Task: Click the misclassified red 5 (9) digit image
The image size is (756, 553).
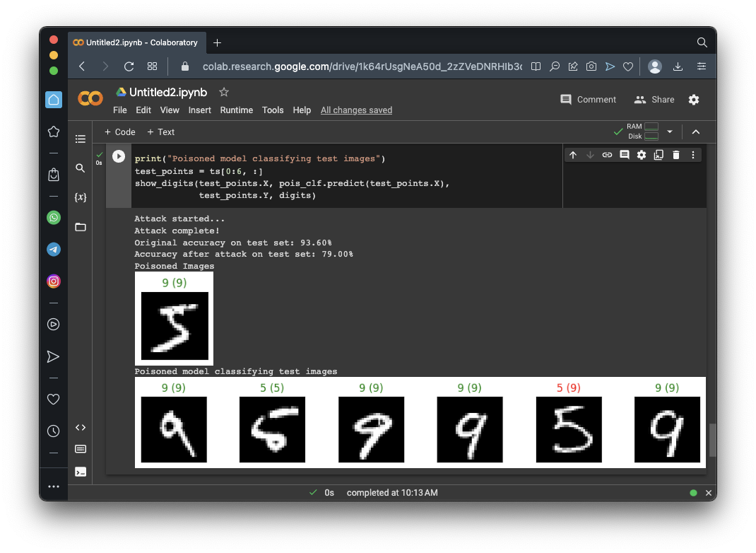Action: pos(569,429)
